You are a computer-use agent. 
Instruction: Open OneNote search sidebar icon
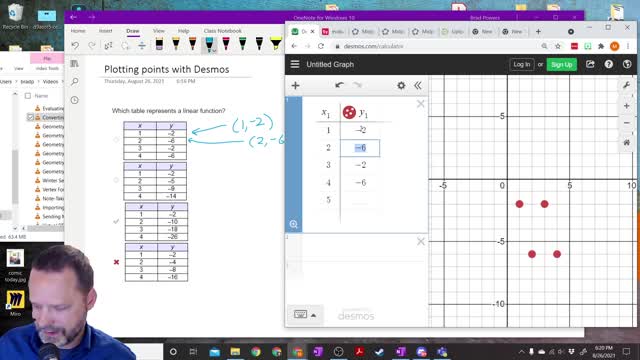coord(75,82)
